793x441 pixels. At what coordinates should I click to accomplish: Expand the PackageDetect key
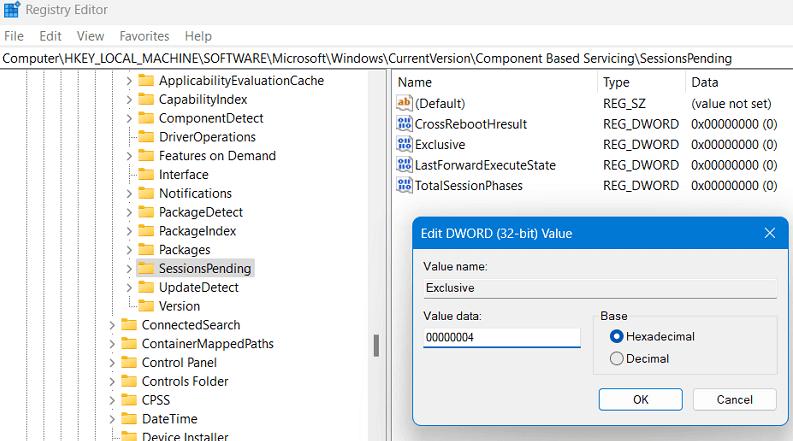tap(129, 212)
